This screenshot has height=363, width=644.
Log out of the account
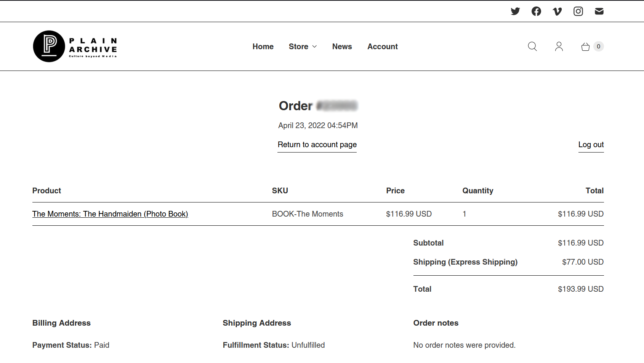point(591,145)
